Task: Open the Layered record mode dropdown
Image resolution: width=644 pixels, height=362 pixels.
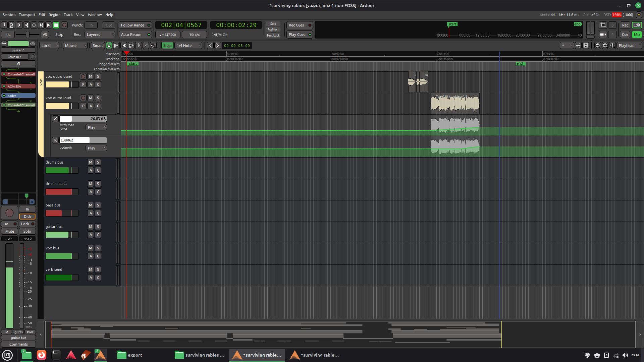Action: click(100, 35)
